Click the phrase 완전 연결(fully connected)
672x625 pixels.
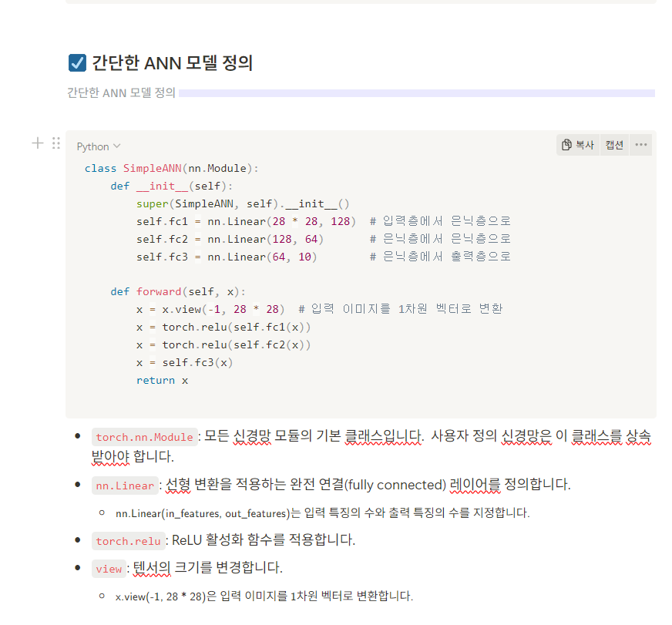(368, 485)
